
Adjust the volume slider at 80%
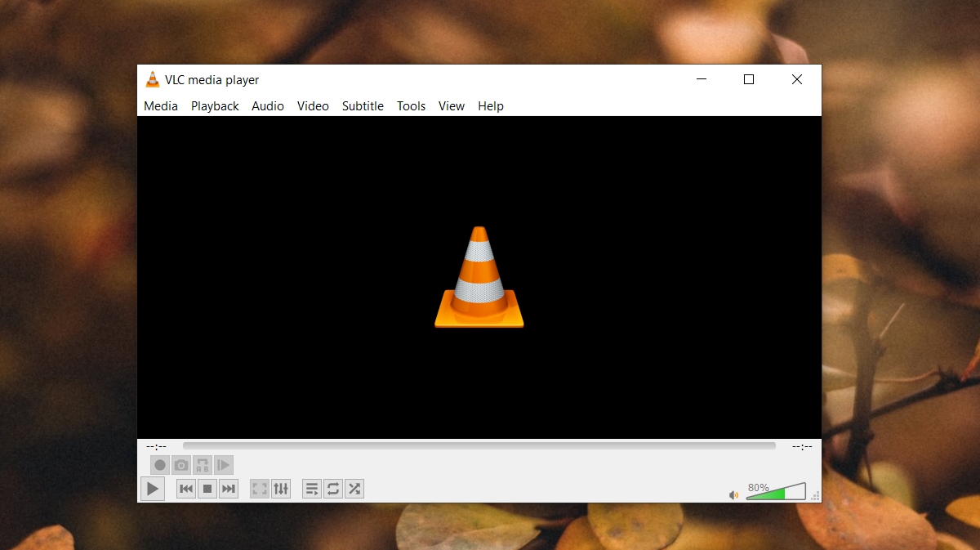point(776,491)
